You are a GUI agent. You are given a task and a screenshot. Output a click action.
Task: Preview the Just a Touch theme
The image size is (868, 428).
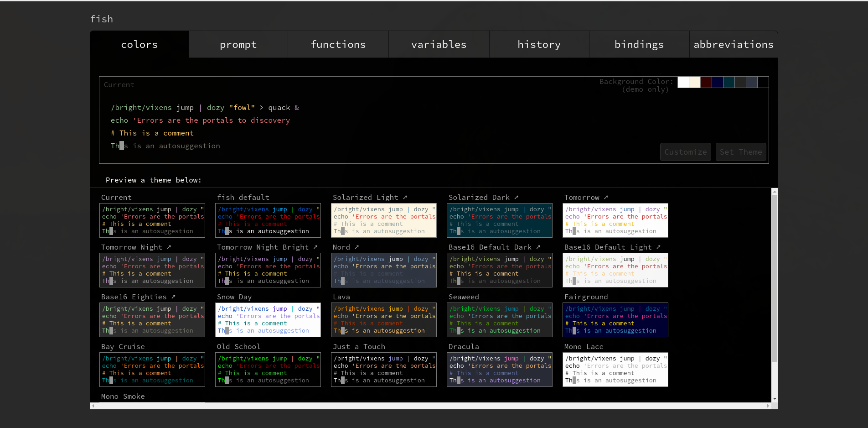coord(384,370)
